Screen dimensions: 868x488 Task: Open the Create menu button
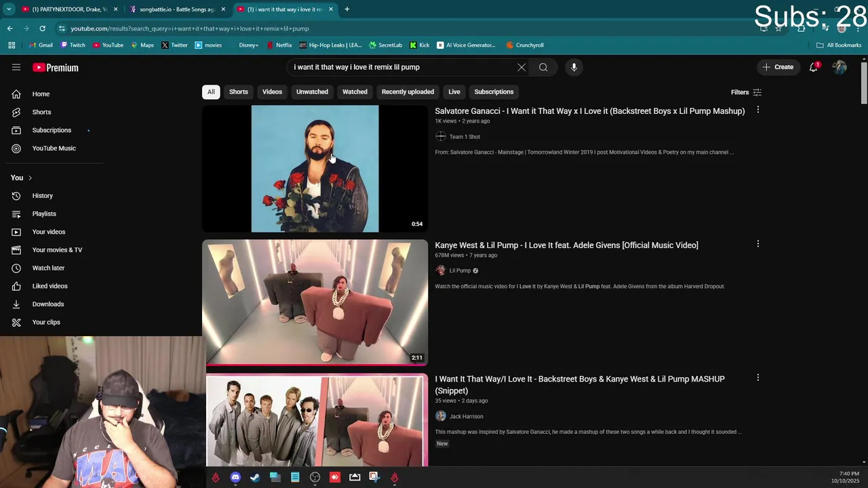[x=778, y=67]
